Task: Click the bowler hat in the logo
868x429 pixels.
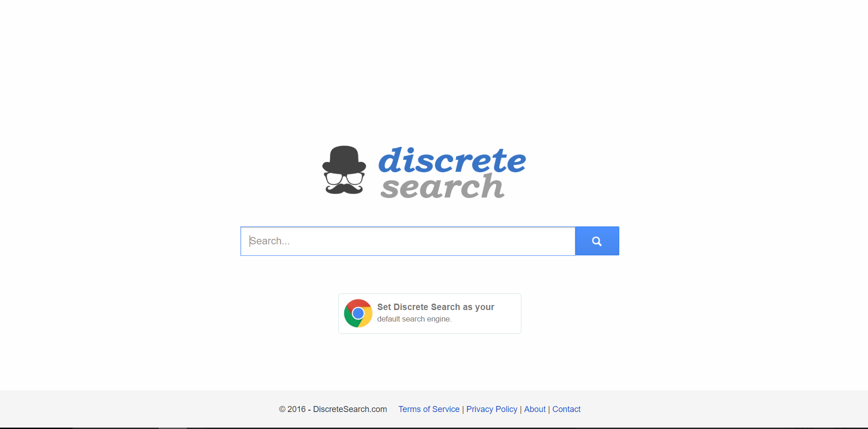Action: 344,159
